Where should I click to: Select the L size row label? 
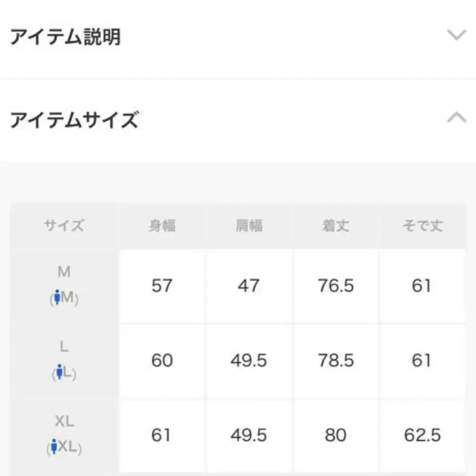tap(64, 347)
